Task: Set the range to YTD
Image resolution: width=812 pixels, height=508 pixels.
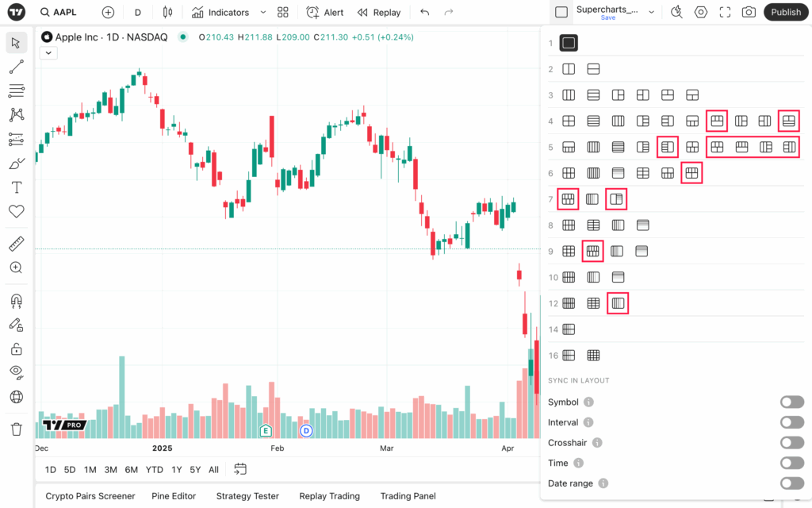Action: (155, 470)
